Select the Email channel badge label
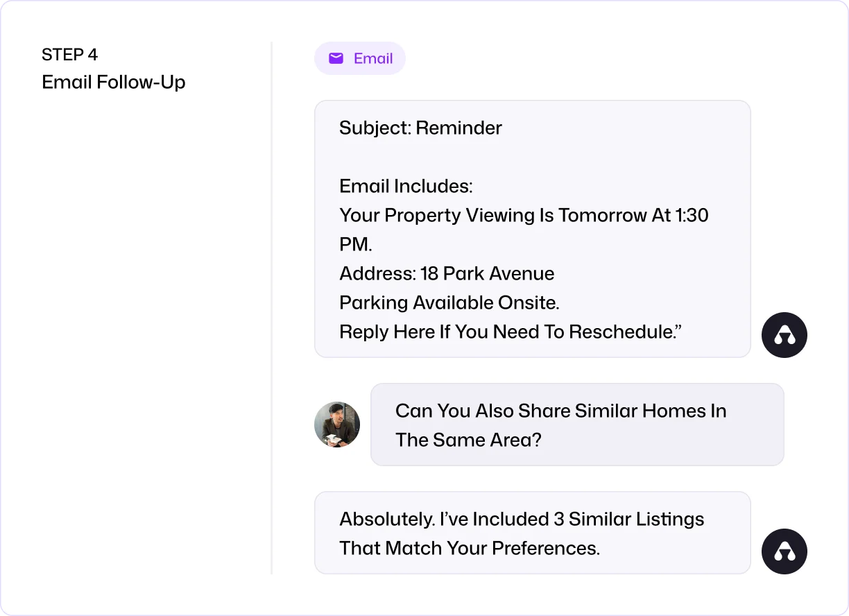 pos(373,58)
